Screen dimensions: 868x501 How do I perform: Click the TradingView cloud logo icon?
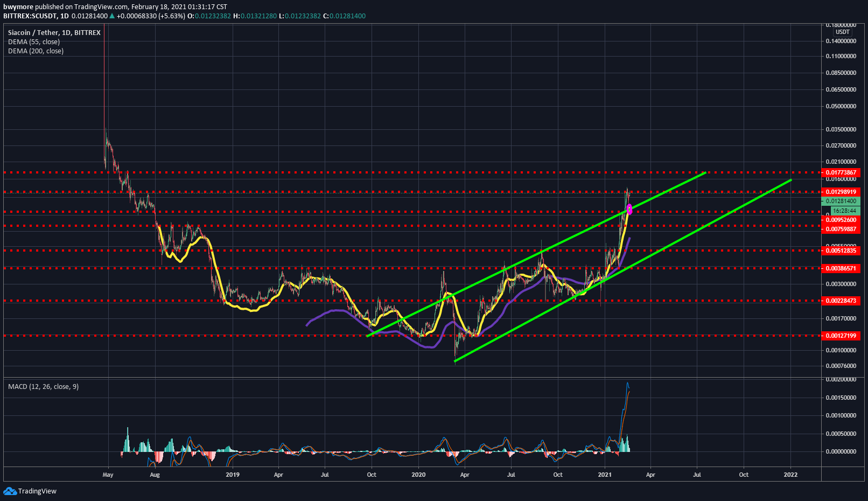pos(10,491)
